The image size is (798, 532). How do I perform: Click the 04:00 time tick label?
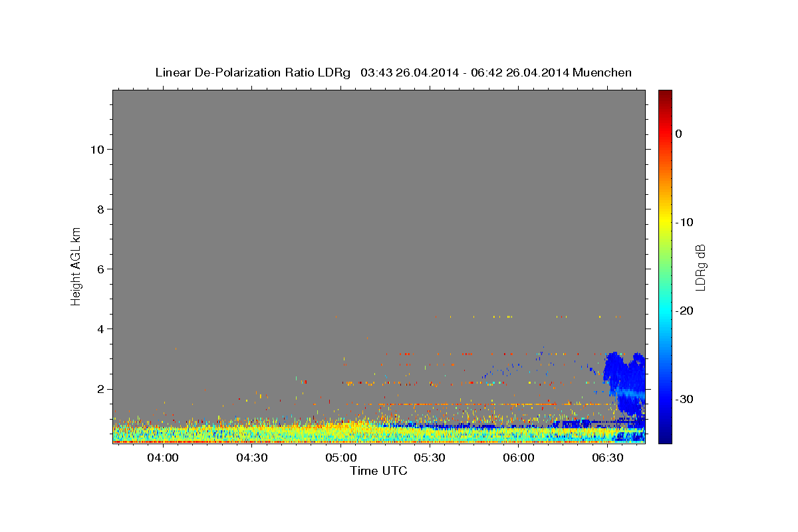[163, 458]
